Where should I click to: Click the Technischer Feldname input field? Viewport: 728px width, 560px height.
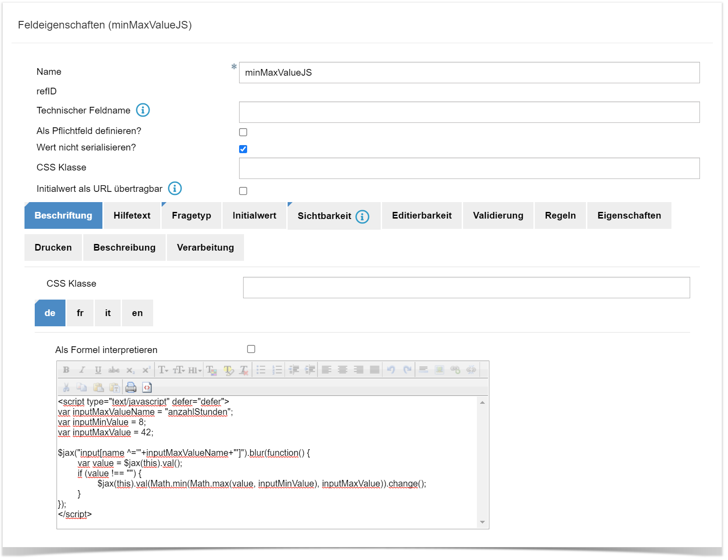pyautogui.click(x=469, y=112)
